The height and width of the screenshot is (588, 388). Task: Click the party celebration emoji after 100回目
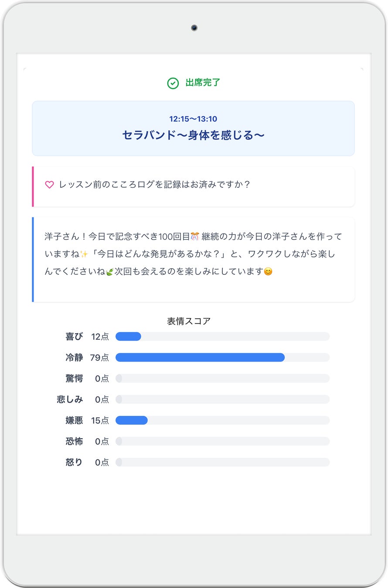pos(195,237)
